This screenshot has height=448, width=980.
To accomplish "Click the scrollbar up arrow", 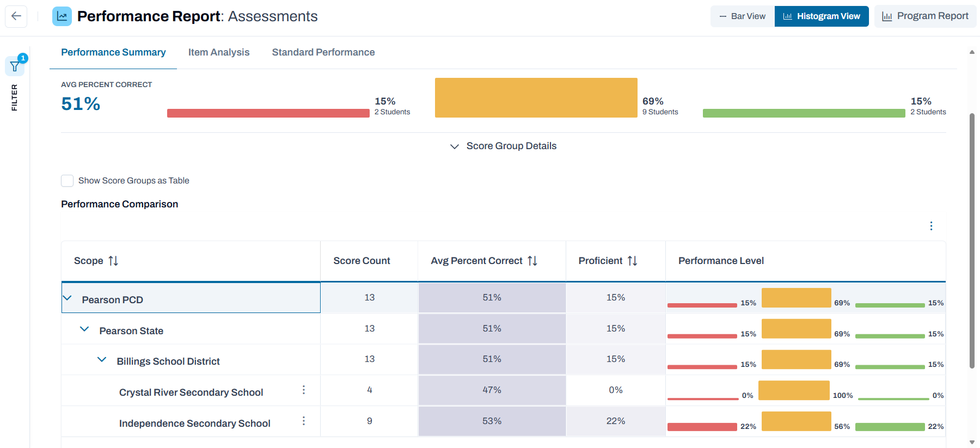I will click(972, 52).
